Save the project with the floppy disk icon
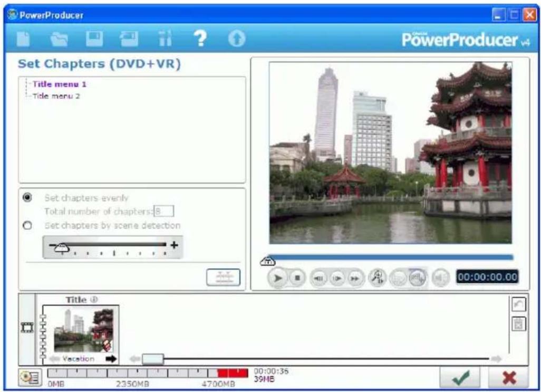This screenshot has width=541, height=392. click(x=94, y=39)
